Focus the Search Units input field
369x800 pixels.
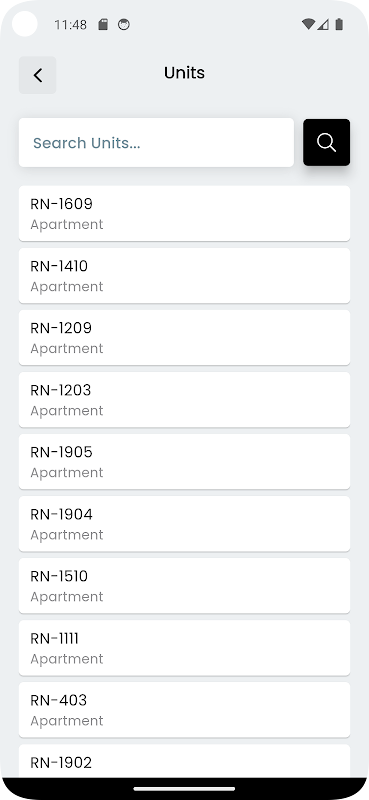coord(156,142)
